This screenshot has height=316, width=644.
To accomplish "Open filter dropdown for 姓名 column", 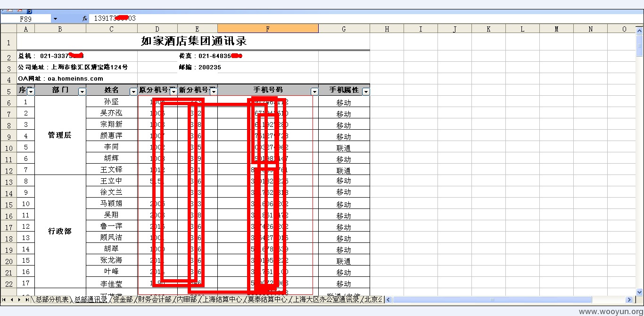I will coord(133,91).
